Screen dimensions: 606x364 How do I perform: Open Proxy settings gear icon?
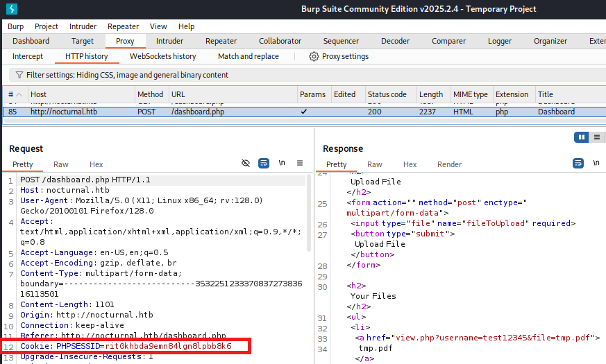314,56
